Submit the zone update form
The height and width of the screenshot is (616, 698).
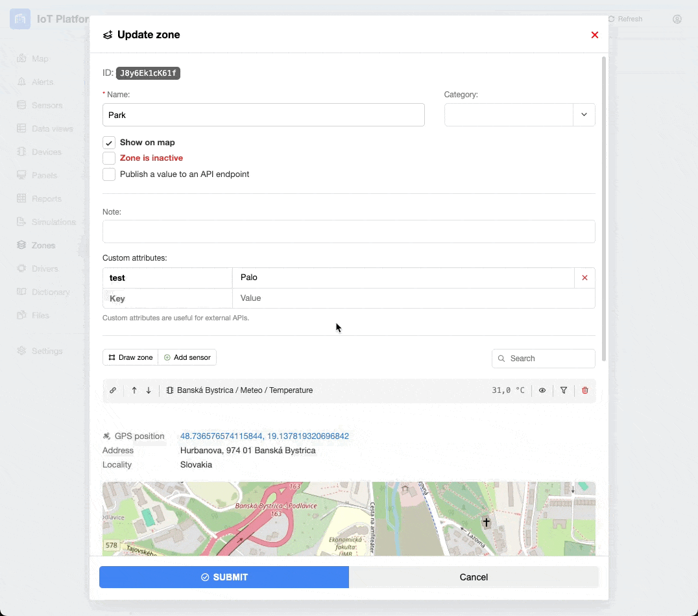tap(224, 577)
